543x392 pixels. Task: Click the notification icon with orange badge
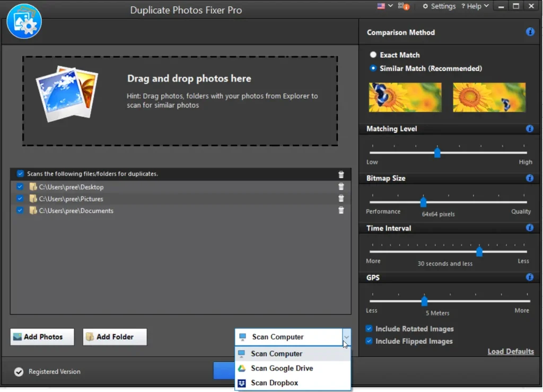click(x=402, y=7)
